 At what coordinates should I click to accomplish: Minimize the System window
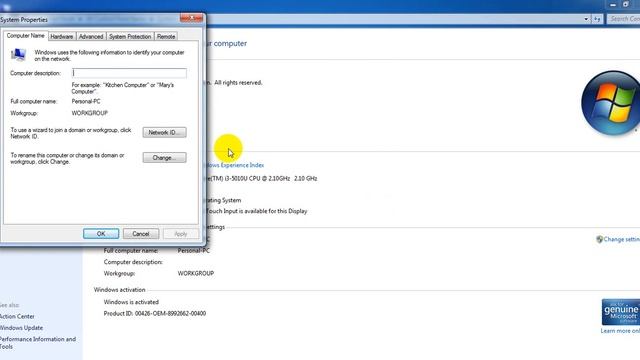(x=613, y=4)
